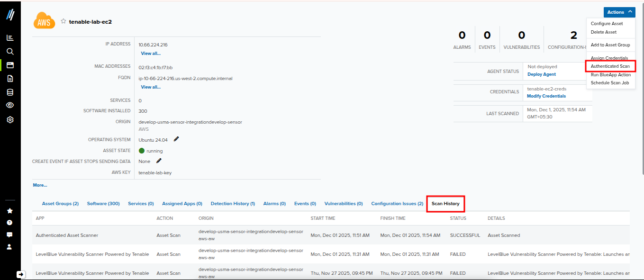644x280 pixels.
Task: Switch to the Asset Groups (2) tab
Action: pos(60,204)
